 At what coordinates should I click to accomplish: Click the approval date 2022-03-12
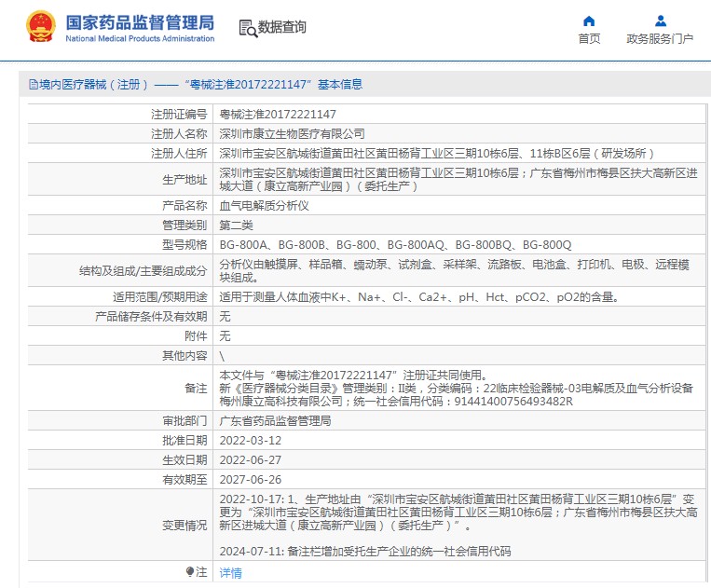click(249, 440)
